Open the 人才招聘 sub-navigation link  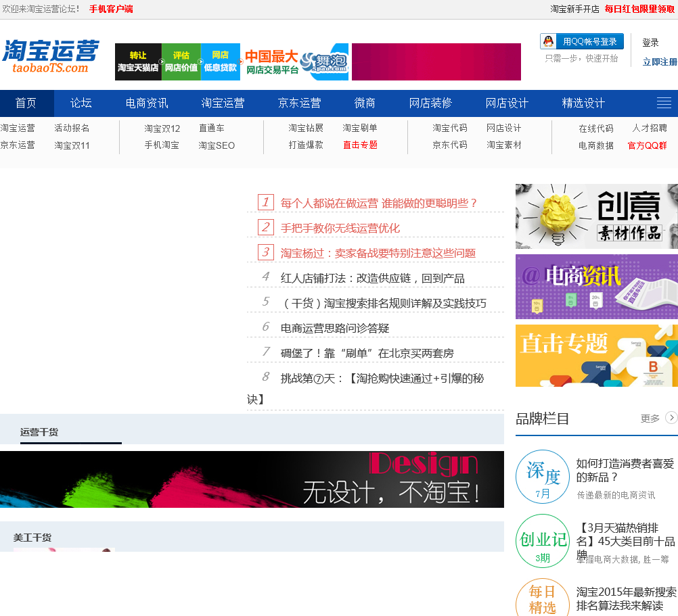pos(650,128)
